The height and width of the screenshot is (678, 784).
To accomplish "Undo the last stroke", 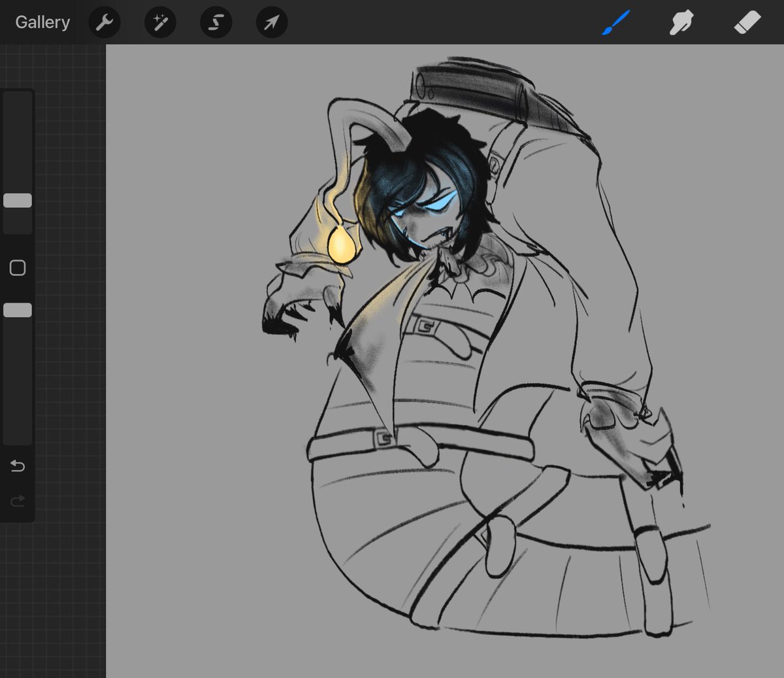I will [x=18, y=466].
